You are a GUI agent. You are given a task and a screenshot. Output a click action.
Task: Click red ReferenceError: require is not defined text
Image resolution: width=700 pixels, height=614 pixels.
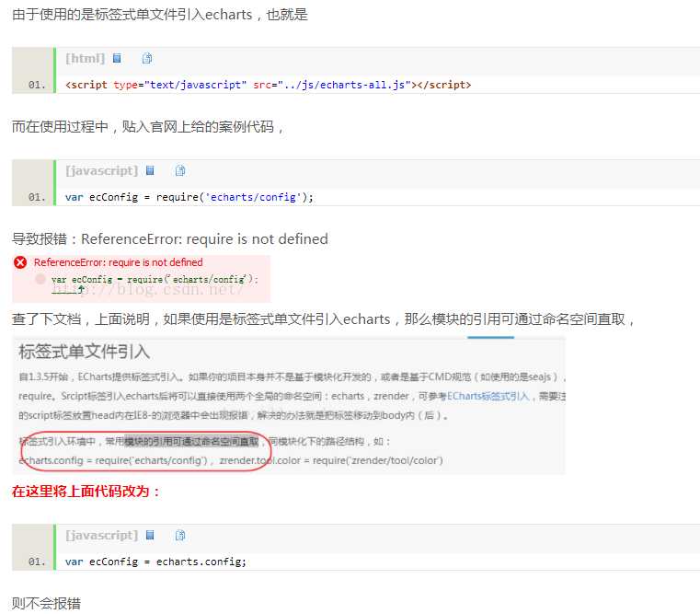tap(119, 262)
